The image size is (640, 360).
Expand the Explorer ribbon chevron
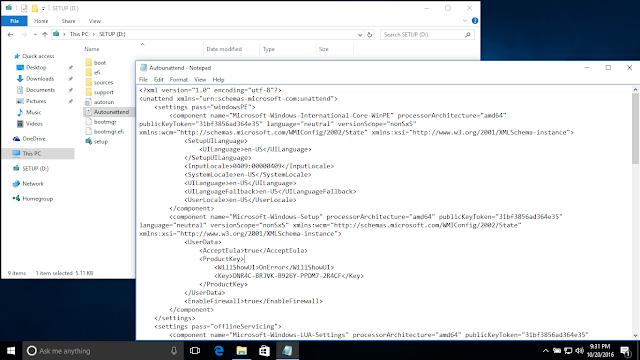pos(464,21)
